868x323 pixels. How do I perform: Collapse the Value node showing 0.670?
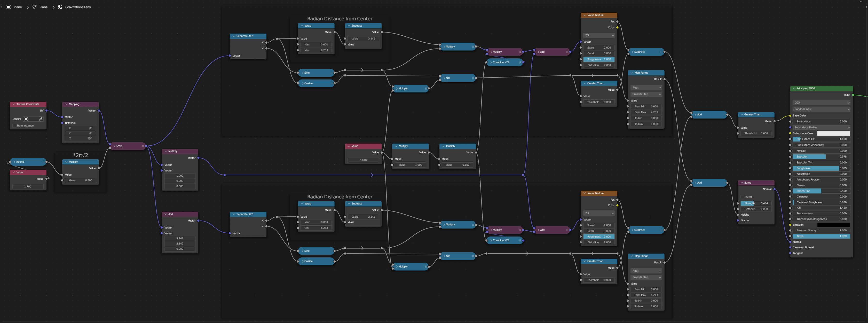point(349,146)
